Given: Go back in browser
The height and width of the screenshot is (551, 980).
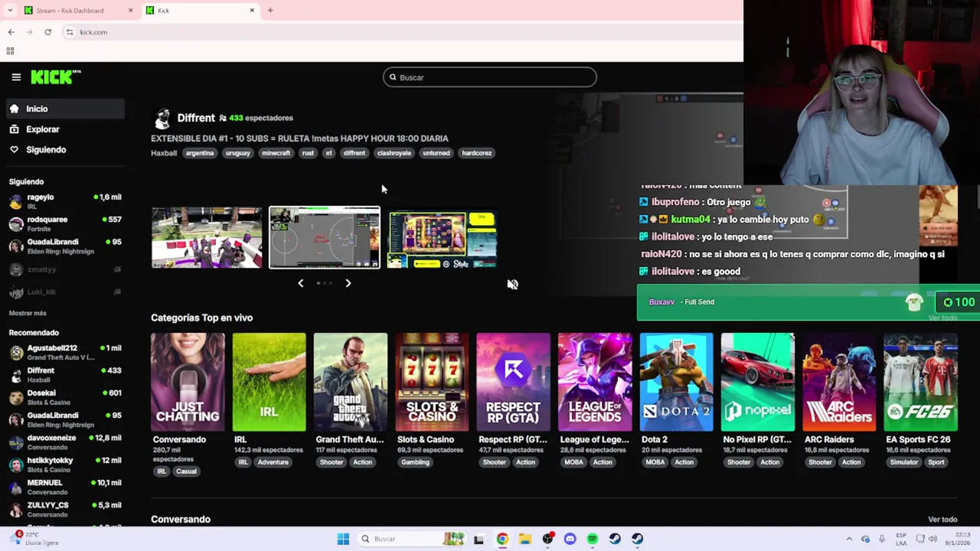Looking at the screenshot, I should coord(11,32).
